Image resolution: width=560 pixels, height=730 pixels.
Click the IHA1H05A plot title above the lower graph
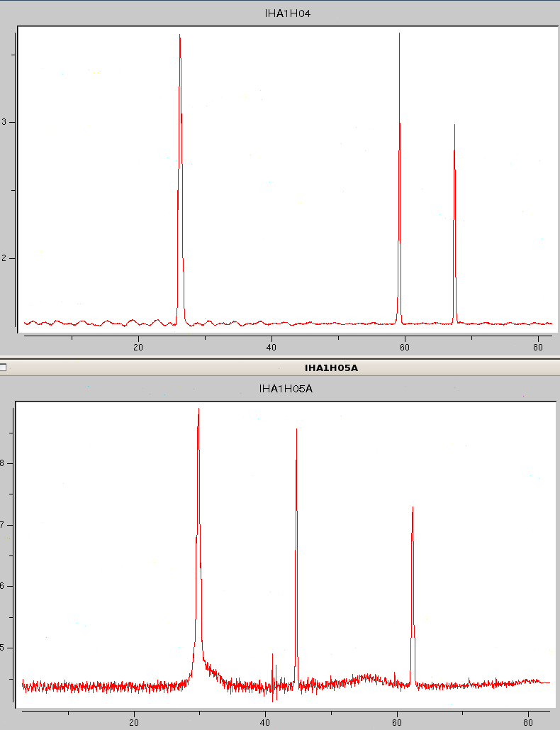pos(286,388)
